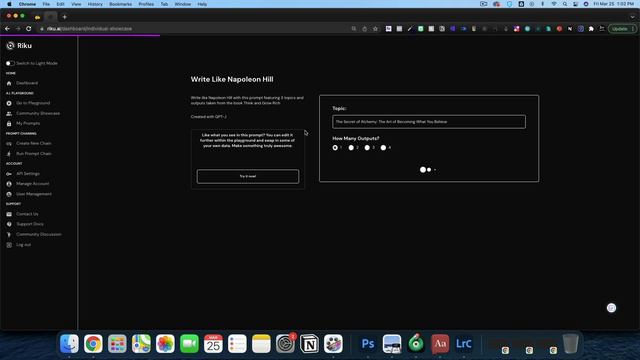This screenshot has height=360, width=640.
Task: Click the Playground play icon
Action: pos(9,103)
